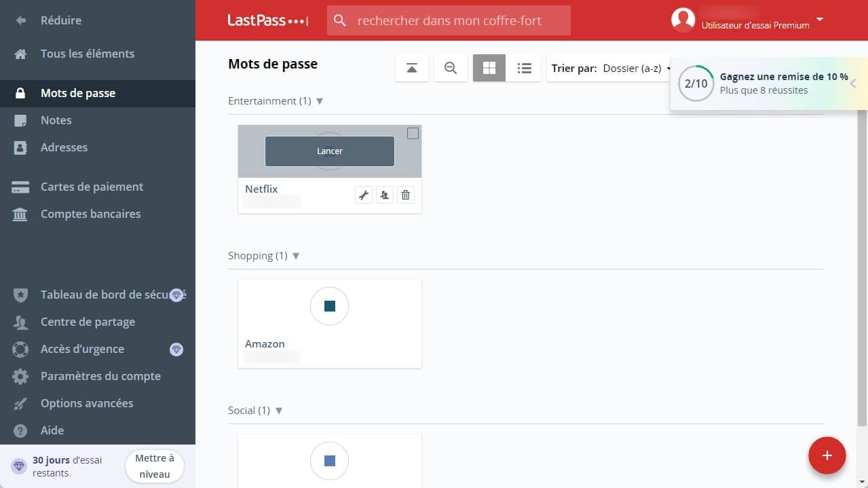Click the zoom out magnifier icon
The image size is (868, 488).
451,68
